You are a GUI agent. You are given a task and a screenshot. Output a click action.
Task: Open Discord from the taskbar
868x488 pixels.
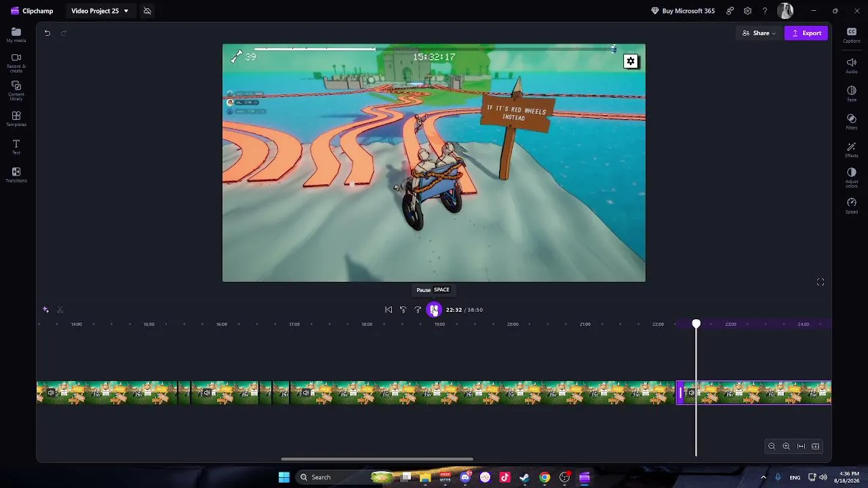click(465, 477)
